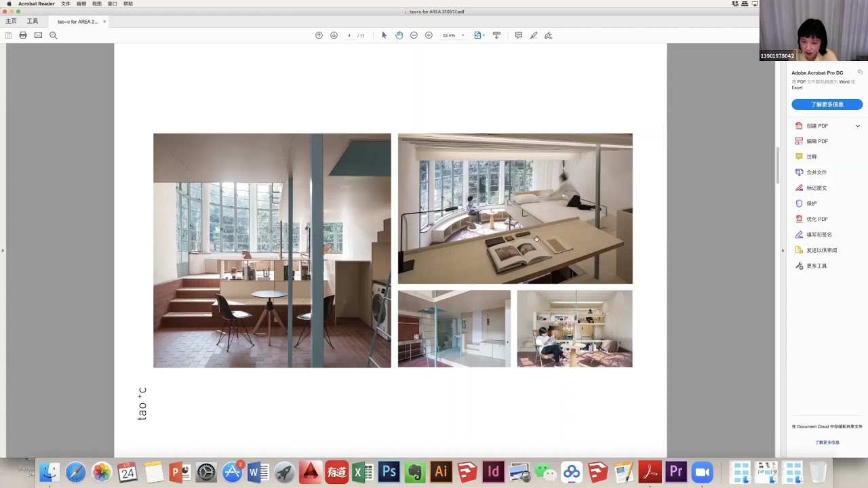868x488 pixels.
Task: Expand the 创建 PDF chevron
Action: tap(857, 125)
